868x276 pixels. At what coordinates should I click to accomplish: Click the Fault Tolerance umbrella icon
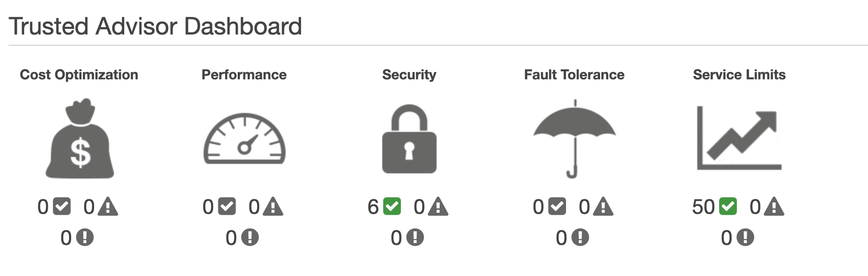pyautogui.click(x=575, y=138)
